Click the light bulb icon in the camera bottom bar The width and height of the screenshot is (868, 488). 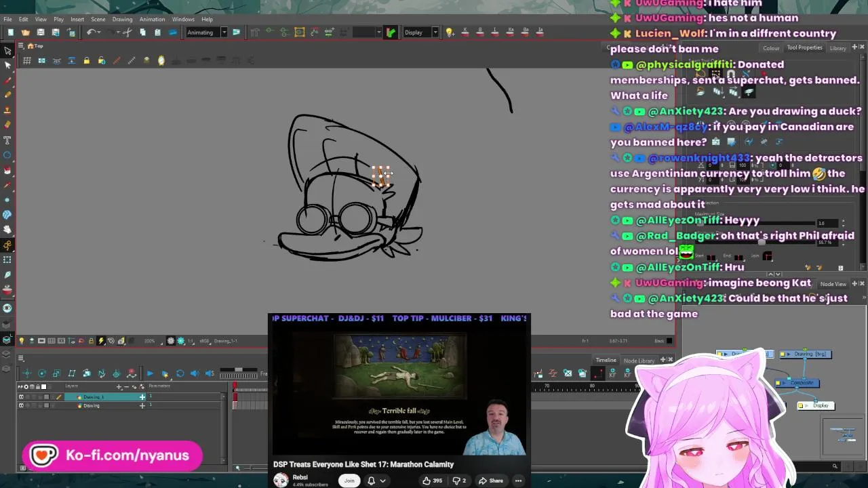pos(21,341)
